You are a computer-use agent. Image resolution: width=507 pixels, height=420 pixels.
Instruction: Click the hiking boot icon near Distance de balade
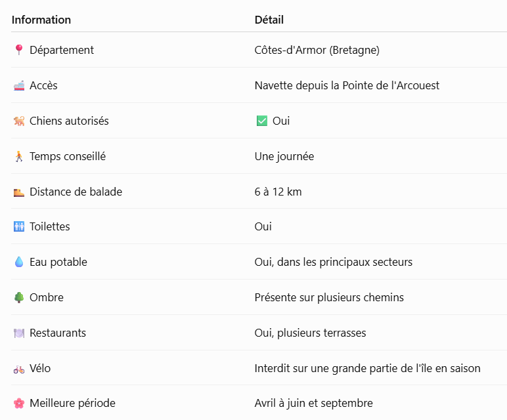19,192
